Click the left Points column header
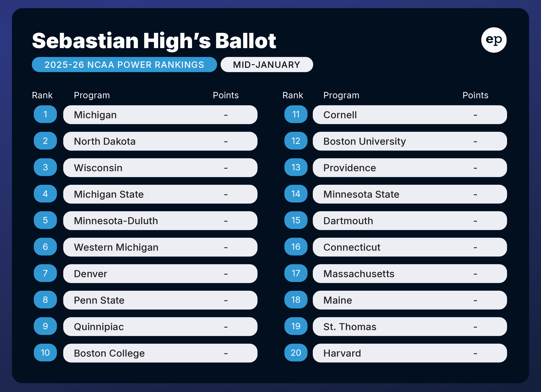 click(x=226, y=95)
